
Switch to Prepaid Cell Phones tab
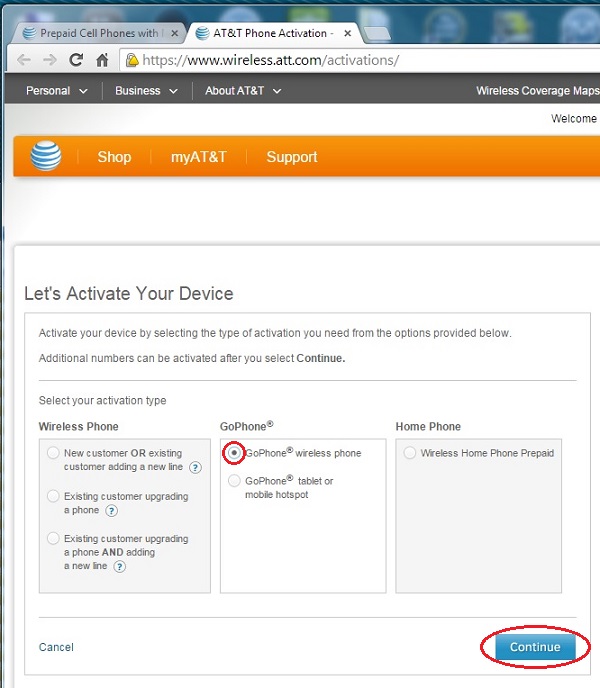tap(98, 33)
